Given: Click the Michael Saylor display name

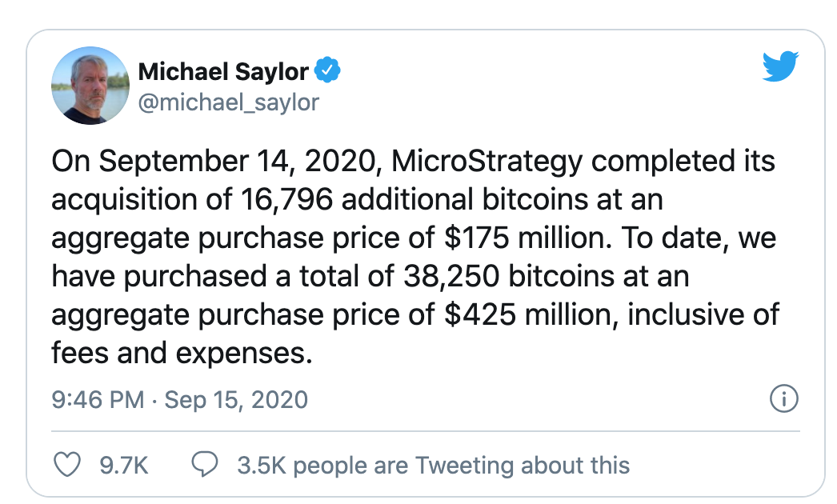Looking at the screenshot, I should pyautogui.click(x=223, y=71).
